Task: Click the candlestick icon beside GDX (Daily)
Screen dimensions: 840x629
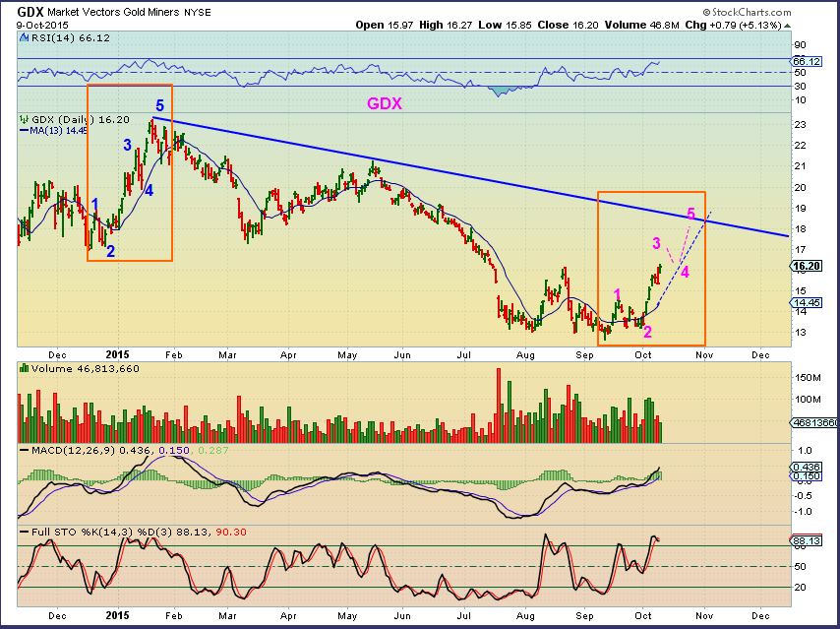Action: pos(25,119)
